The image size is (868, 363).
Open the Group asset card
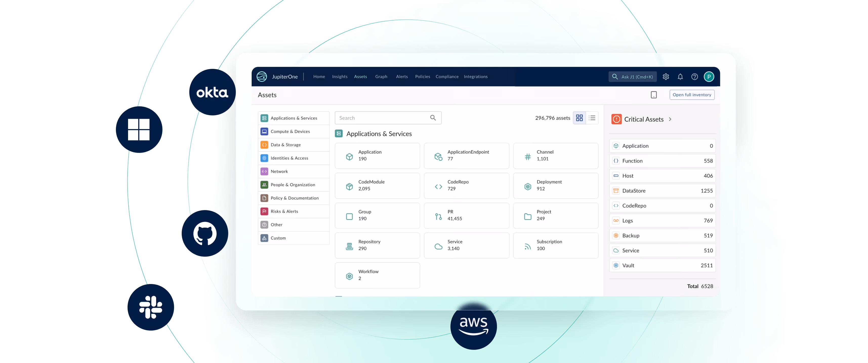377,215
